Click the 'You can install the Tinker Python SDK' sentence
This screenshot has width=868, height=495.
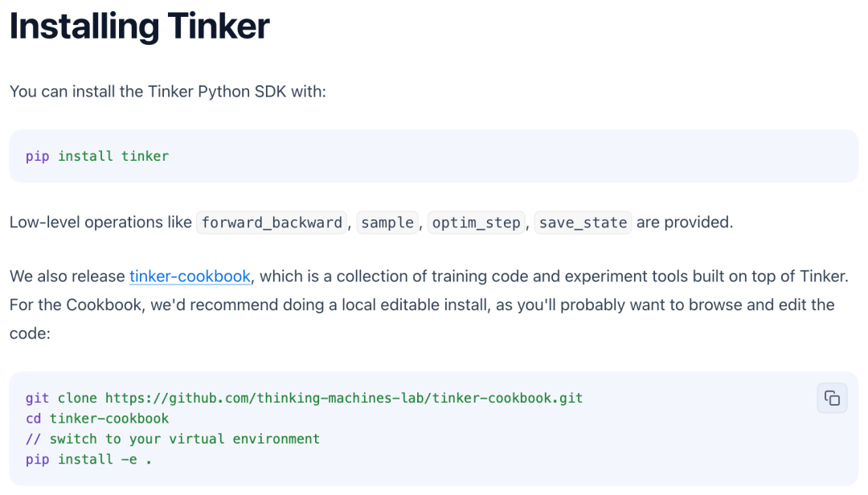point(167,91)
